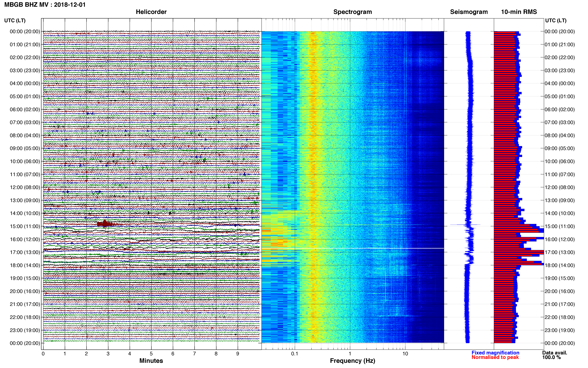Click the right '14:00 (10:00)' time label
588x368 pixels.
point(560,213)
